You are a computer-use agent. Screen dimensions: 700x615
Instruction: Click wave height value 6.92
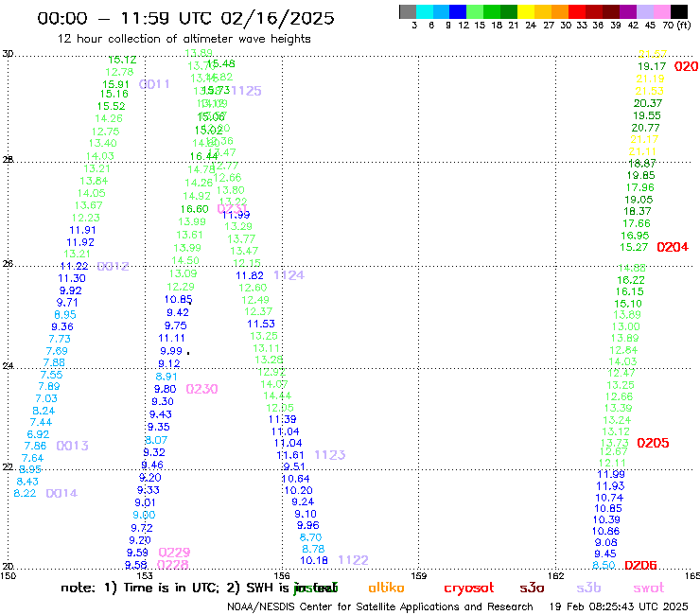(38, 434)
